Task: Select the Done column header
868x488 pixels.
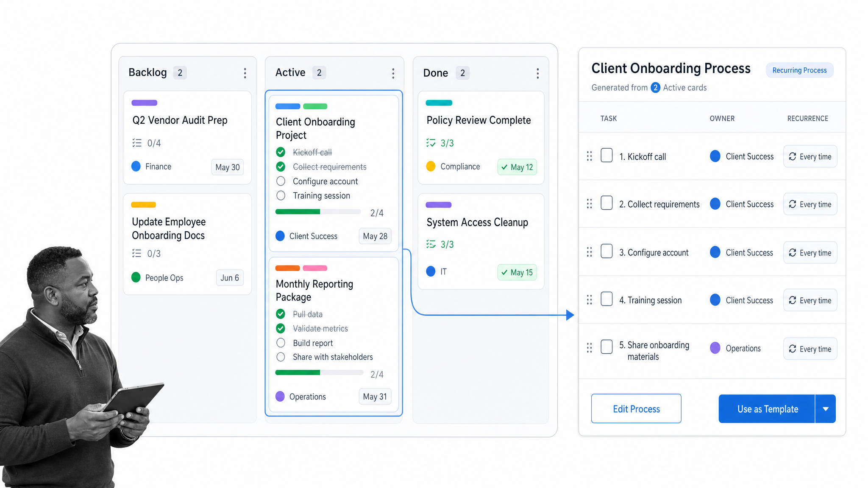Action: pos(435,73)
